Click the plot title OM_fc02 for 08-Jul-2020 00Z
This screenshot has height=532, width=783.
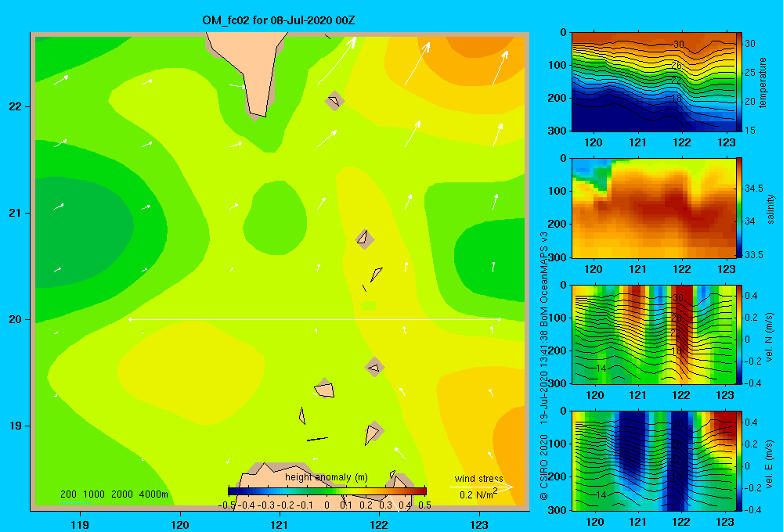click(x=278, y=20)
